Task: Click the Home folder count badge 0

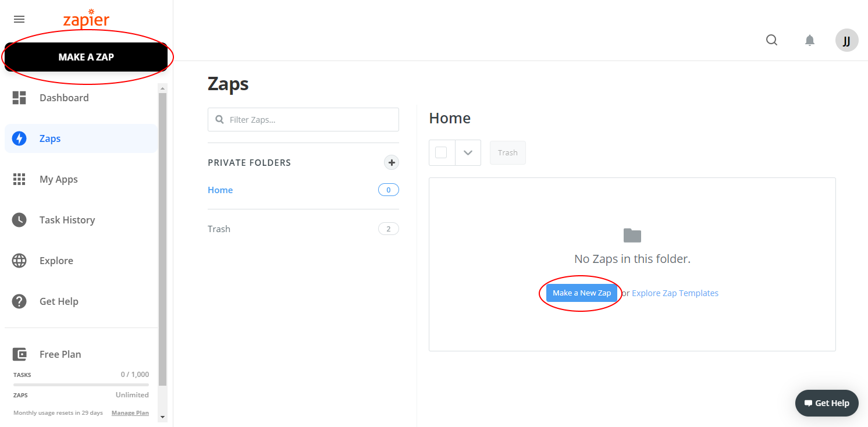Action: coord(389,190)
